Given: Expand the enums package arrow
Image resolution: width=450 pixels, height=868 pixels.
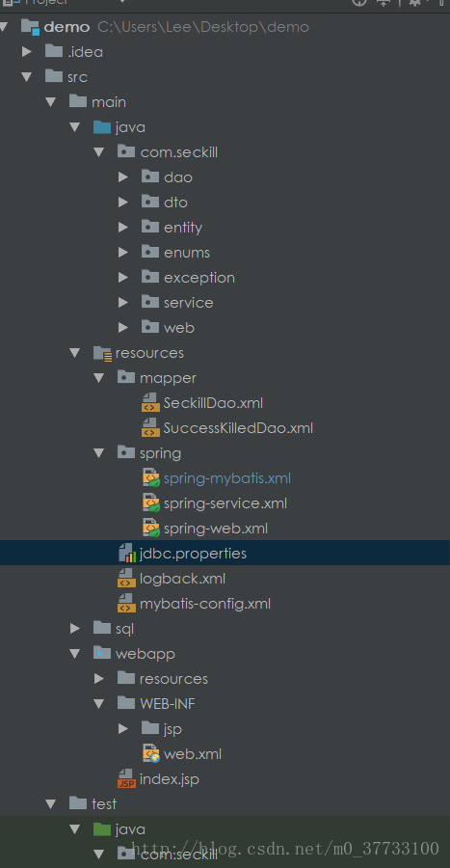Looking at the screenshot, I should pyautogui.click(x=123, y=253).
